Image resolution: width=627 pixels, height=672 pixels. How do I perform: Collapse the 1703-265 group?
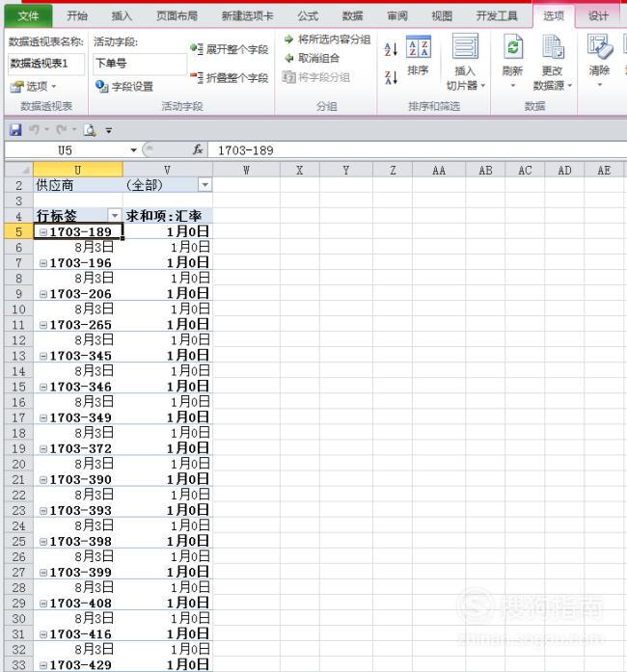(43, 325)
